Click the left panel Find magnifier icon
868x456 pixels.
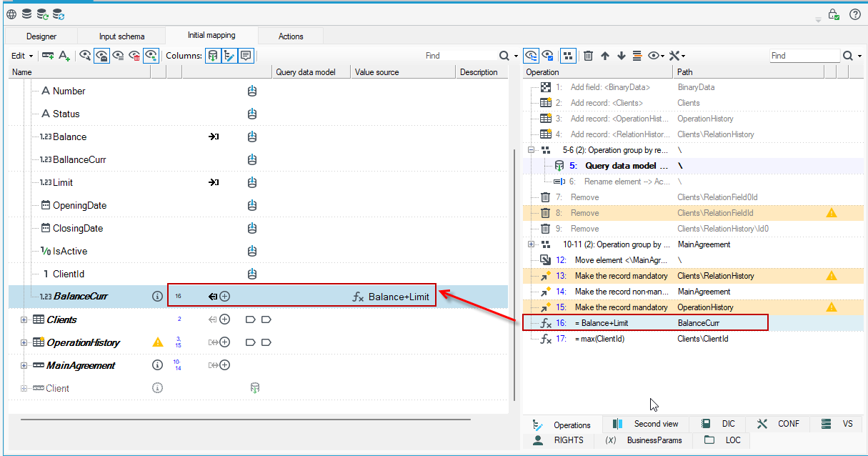pos(504,56)
